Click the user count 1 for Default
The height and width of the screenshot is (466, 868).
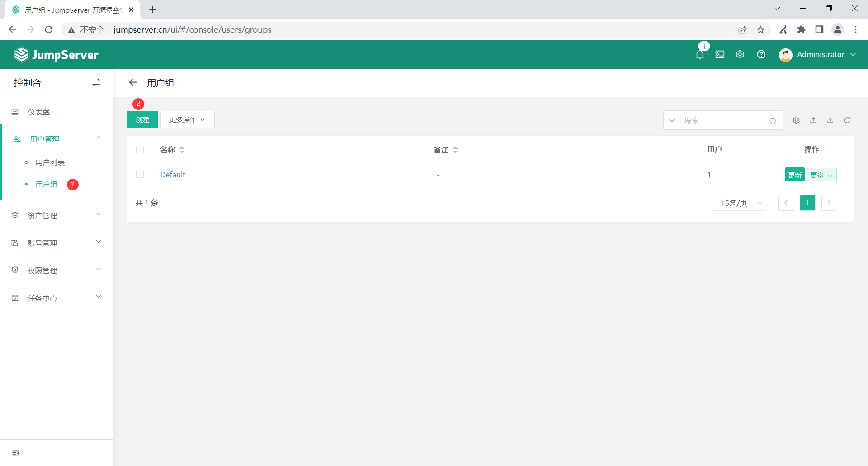[709, 175]
